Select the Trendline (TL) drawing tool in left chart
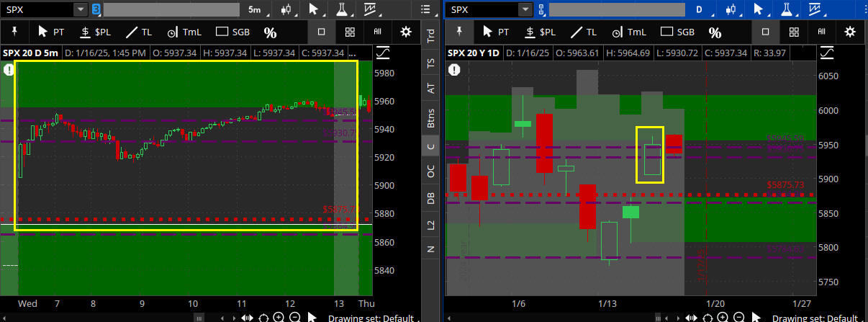Viewport: 868px width, 322px height. click(x=139, y=32)
